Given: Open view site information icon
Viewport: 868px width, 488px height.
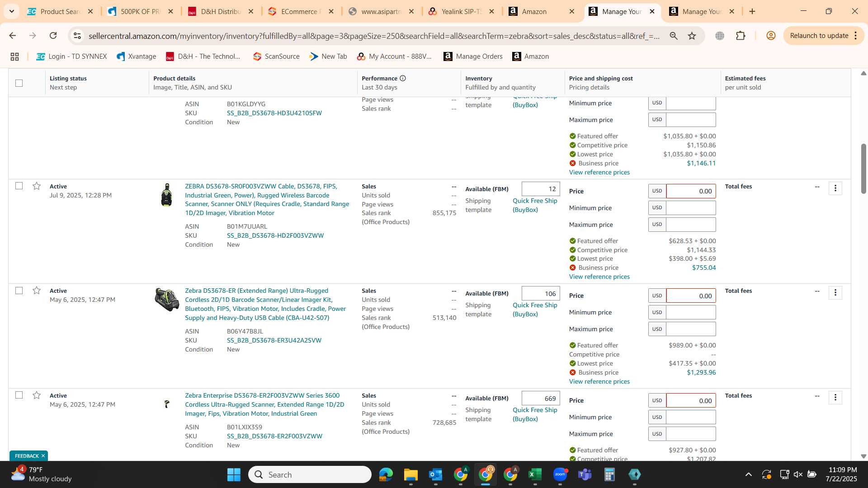Looking at the screenshot, I should [77, 36].
